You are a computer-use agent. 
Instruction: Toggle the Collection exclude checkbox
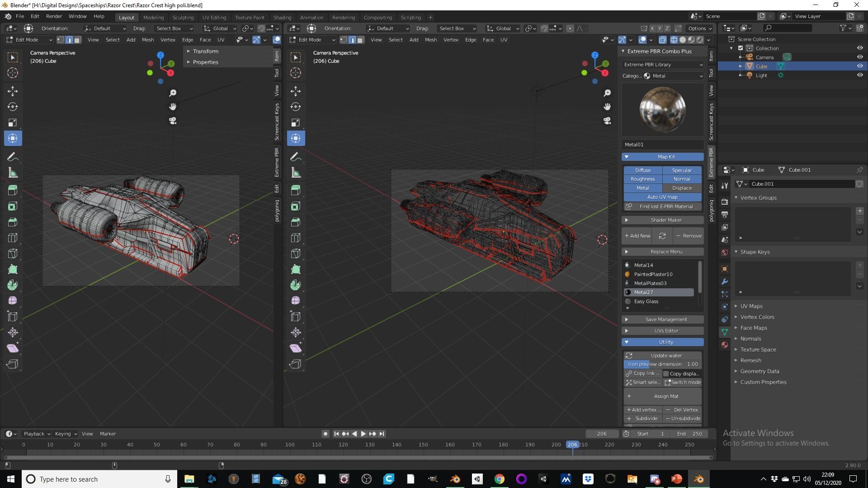(741, 48)
